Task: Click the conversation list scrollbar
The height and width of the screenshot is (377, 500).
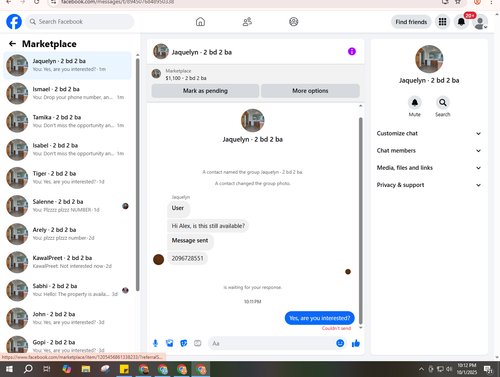Action: 138,175
